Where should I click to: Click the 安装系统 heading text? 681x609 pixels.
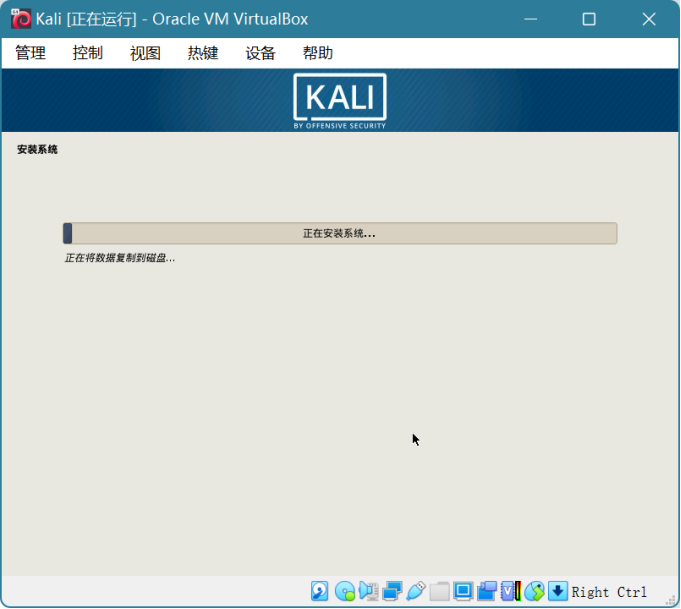[37, 149]
